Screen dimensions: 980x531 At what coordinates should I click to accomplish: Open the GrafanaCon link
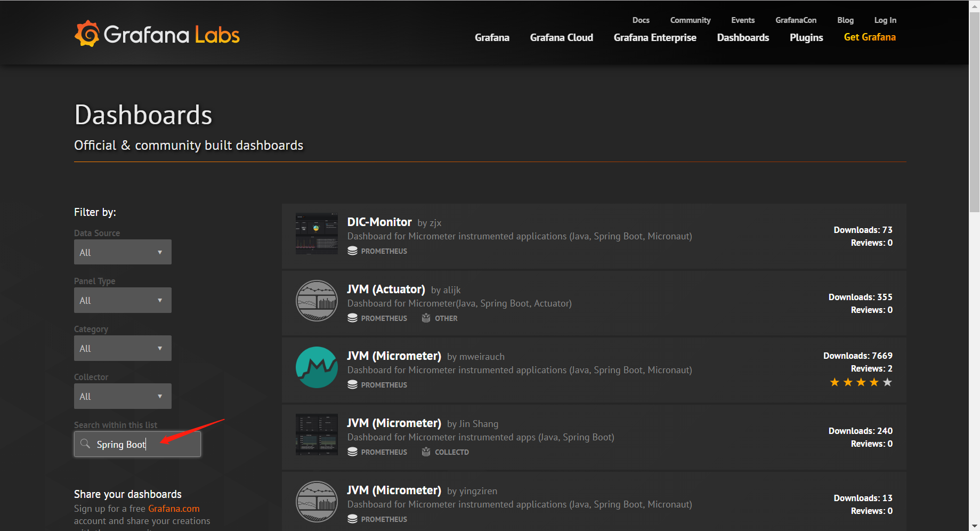point(796,20)
